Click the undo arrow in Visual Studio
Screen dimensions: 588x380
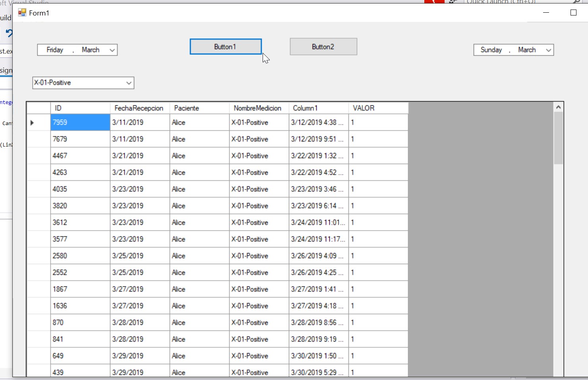click(x=9, y=33)
